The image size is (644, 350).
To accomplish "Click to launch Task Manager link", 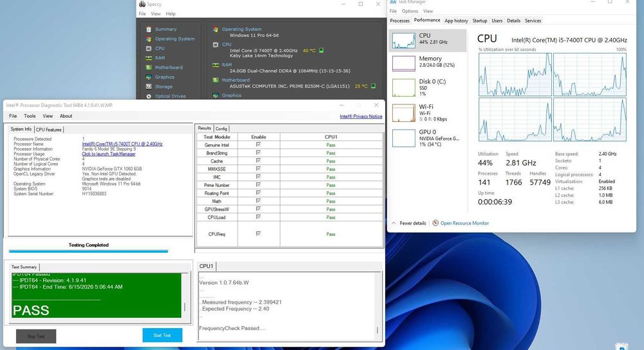I will [x=108, y=154].
